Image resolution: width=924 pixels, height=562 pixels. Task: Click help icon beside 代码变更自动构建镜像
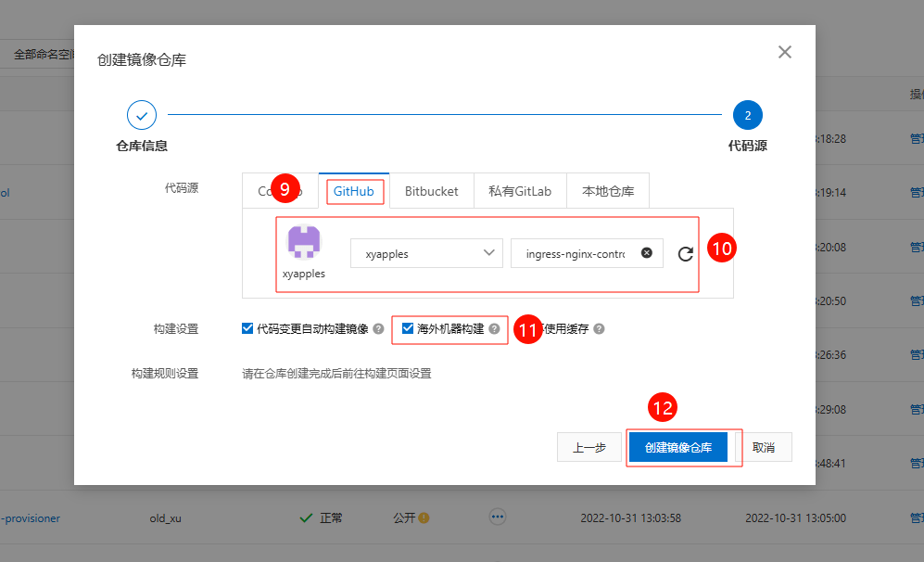[378, 329]
